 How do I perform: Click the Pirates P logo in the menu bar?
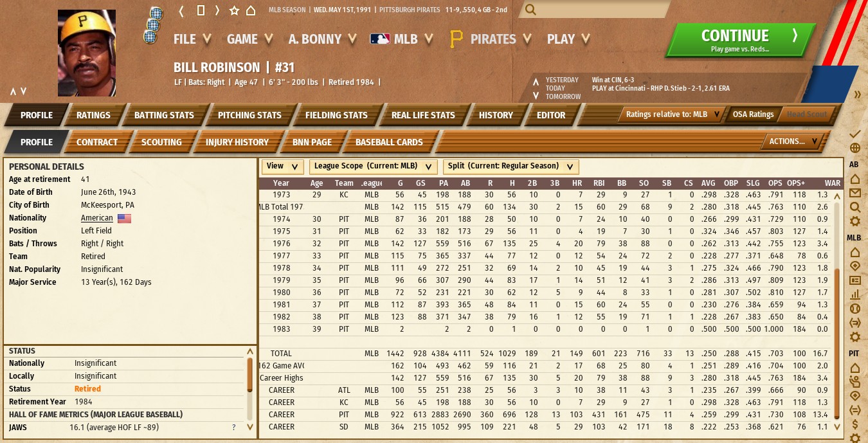pyautogui.click(x=456, y=40)
